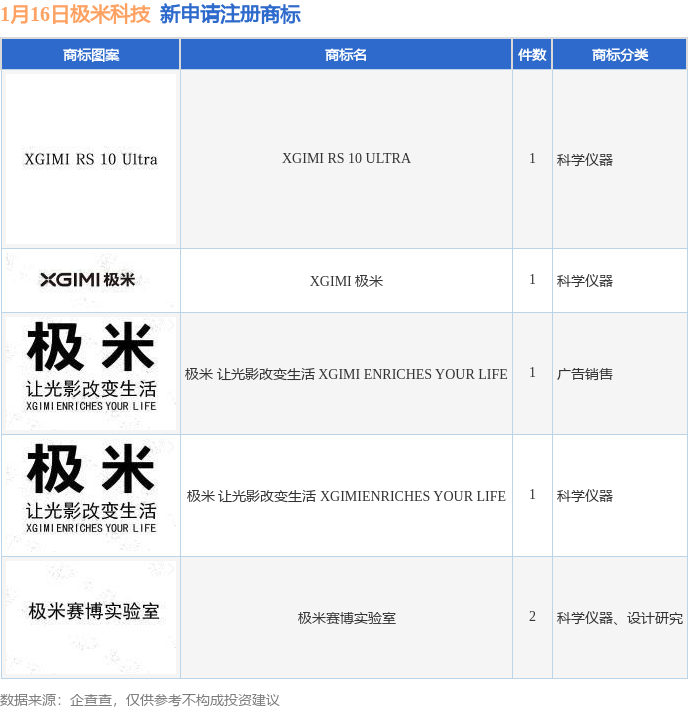Select the 商标图案 column header
688x709 pixels.
click(x=91, y=55)
